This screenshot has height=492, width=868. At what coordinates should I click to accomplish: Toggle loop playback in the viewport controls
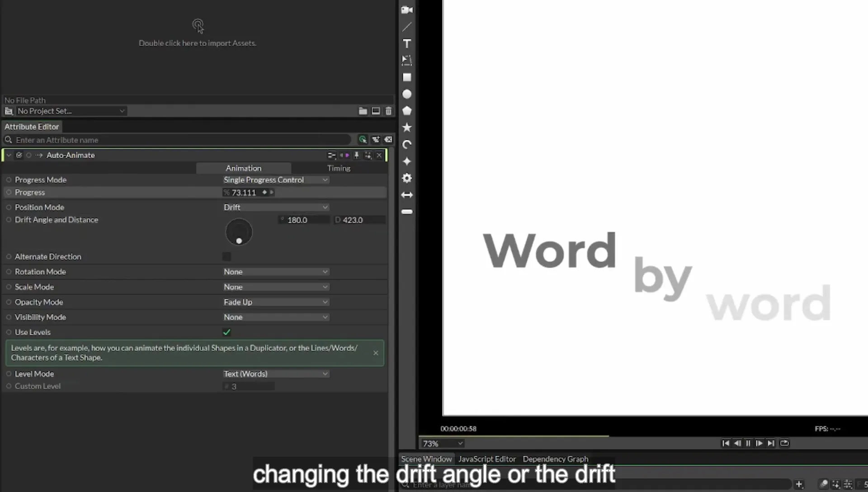(x=784, y=443)
